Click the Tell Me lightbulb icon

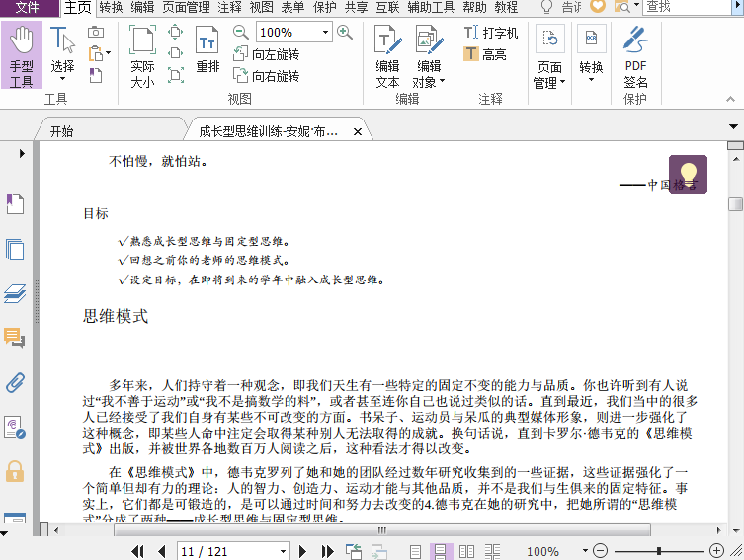[x=546, y=7]
